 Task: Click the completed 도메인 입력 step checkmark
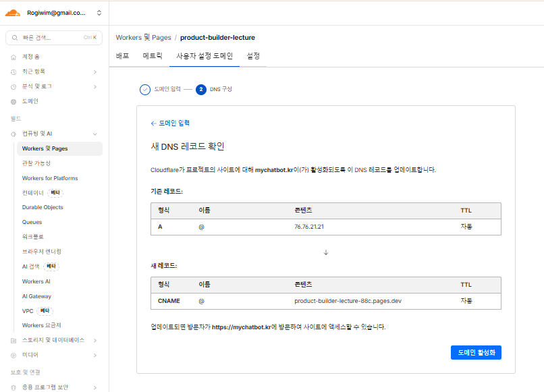click(145, 90)
